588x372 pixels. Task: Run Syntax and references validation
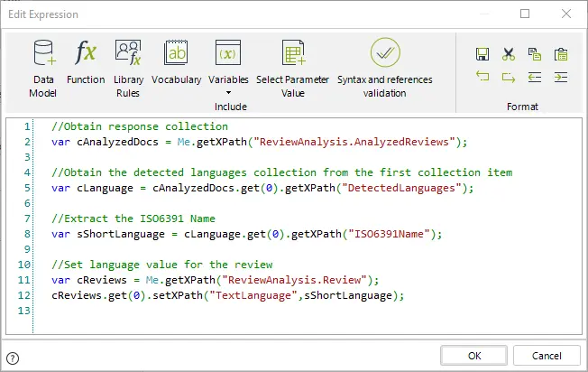(x=385, y=68)
